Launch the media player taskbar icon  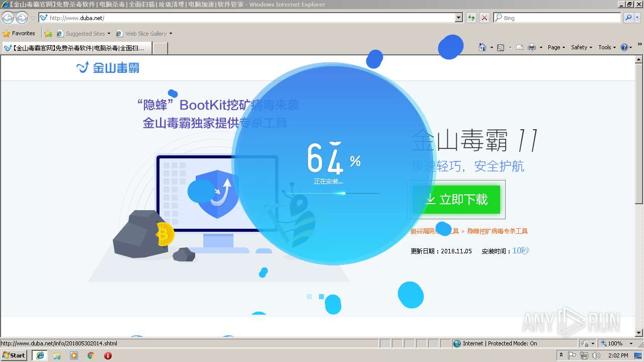click(74, 355)
